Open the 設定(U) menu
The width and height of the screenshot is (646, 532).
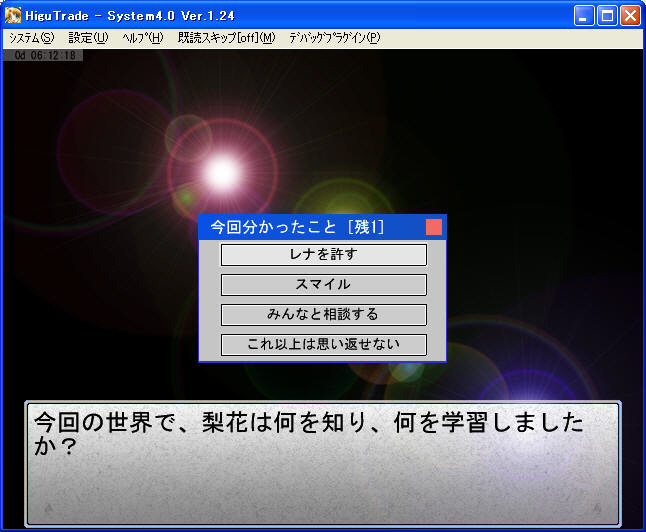(88, 38)
